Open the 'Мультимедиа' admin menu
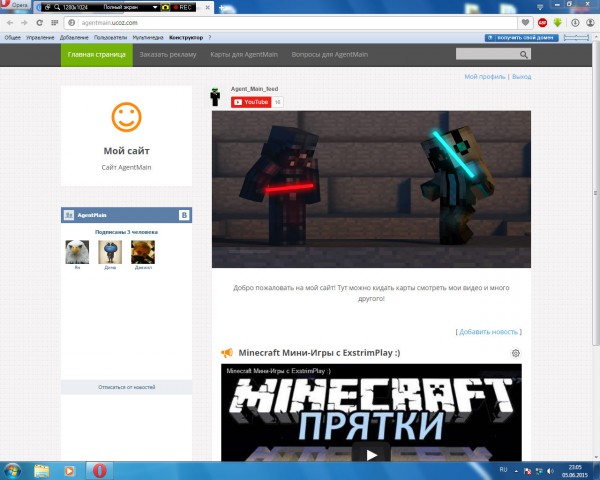Screen dimensions: 600x480 148,38
